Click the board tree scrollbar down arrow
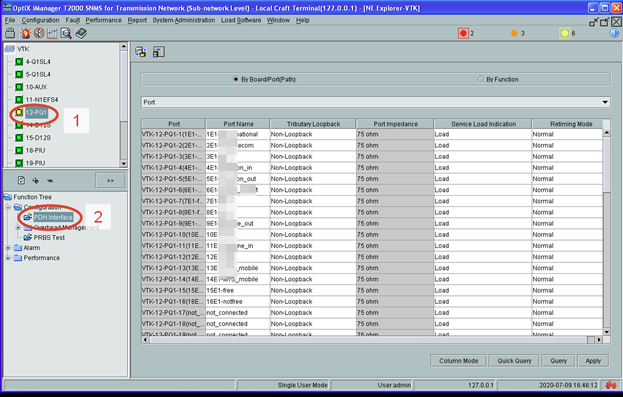This screenshot has width=623, height=397. tap(124, 163)
